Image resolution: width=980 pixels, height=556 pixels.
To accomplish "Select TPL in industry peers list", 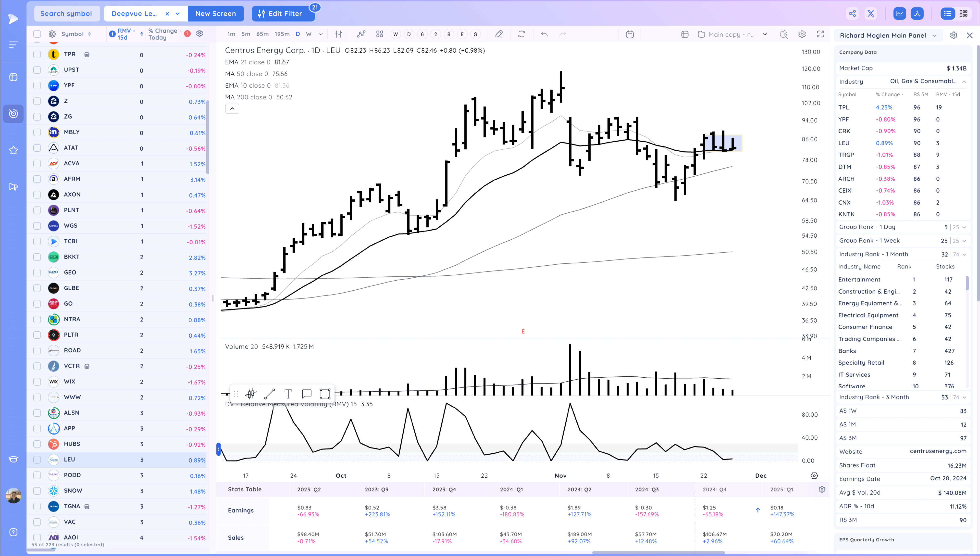I will 843,107.
